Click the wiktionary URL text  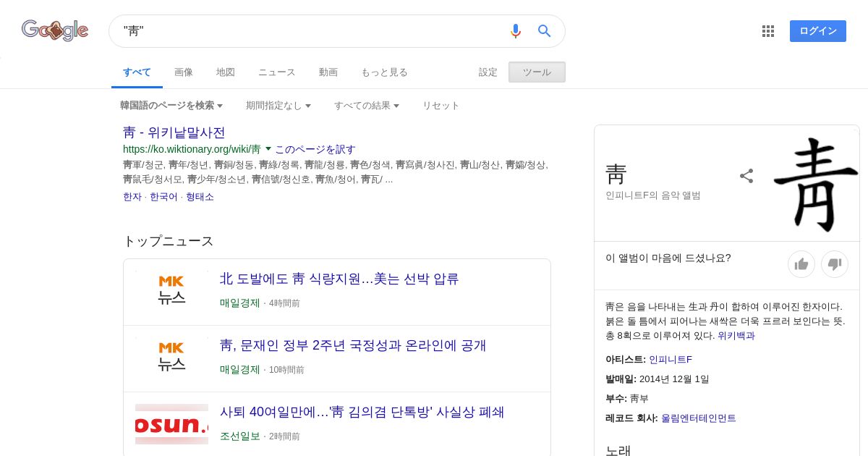click(192, 150)
